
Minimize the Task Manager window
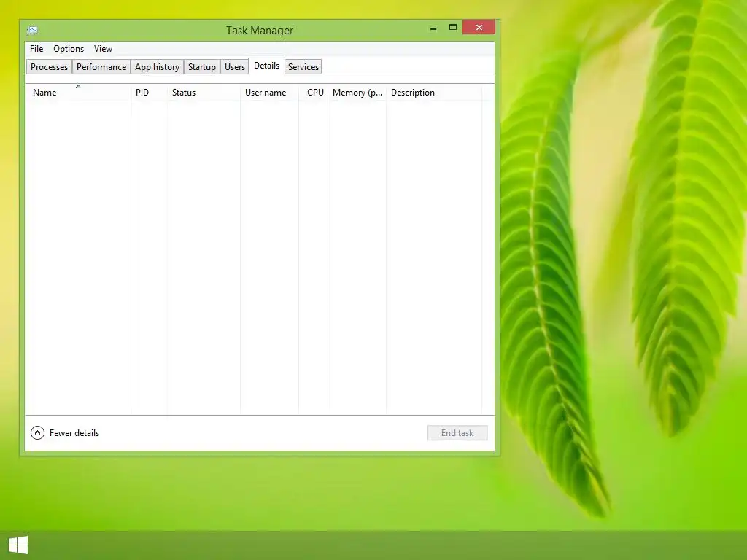click(433, 28)
